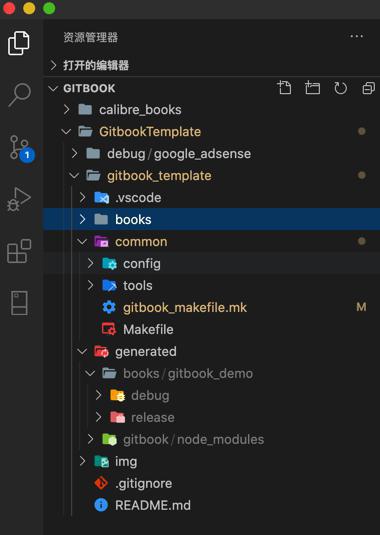Click the gear icon of gitbook_makefile.mk
The image size is (380, 535).
pyautogui.click(x=109, y=307)
